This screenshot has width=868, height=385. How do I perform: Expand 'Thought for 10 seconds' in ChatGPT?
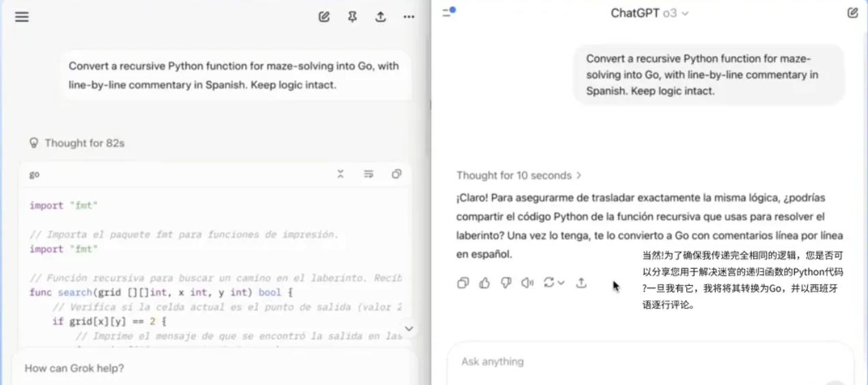tap(519, 175)
